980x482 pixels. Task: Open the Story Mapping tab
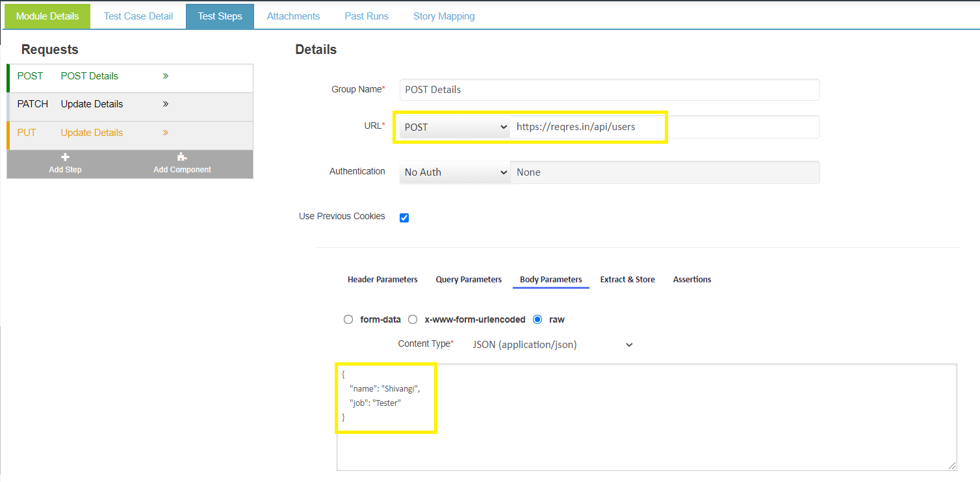pos(444,16)
